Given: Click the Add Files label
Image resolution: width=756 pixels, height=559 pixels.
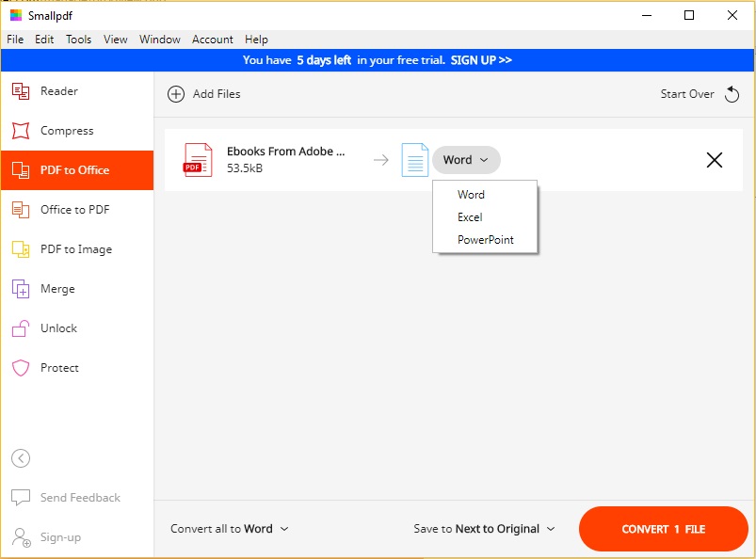Looking at the screenshot, I should coord(217,94).
